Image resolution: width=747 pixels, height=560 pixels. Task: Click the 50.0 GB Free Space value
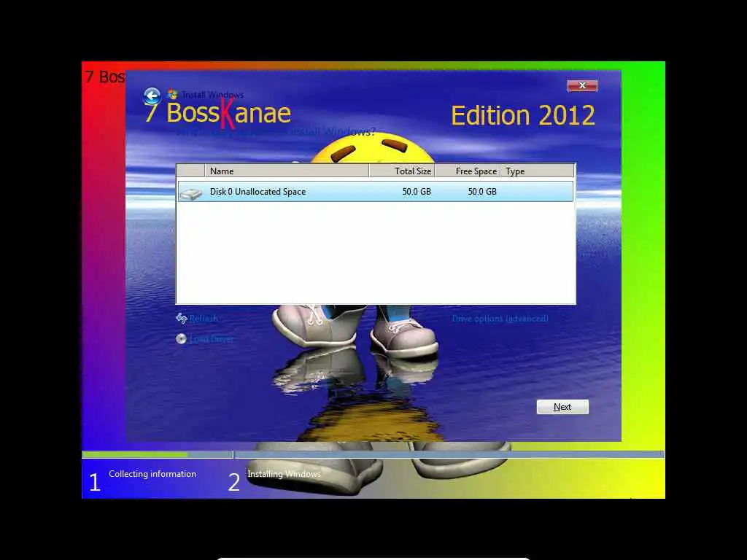[x=482, y=192]
